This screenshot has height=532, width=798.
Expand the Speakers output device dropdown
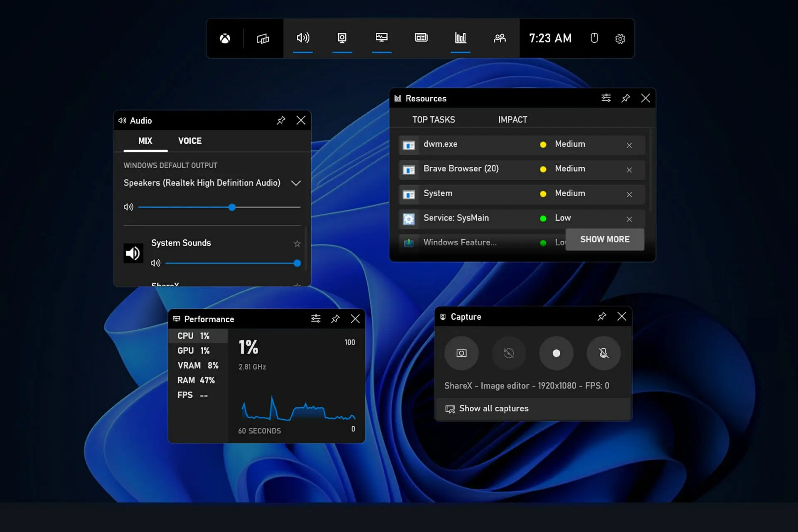click(296, 183)
